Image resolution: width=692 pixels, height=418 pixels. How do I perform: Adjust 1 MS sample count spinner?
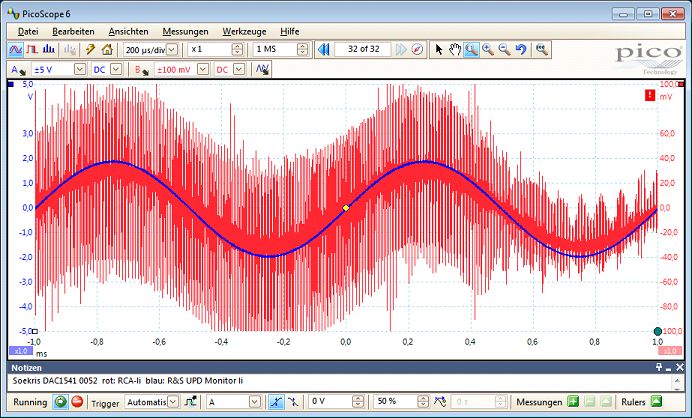[302, 49]
